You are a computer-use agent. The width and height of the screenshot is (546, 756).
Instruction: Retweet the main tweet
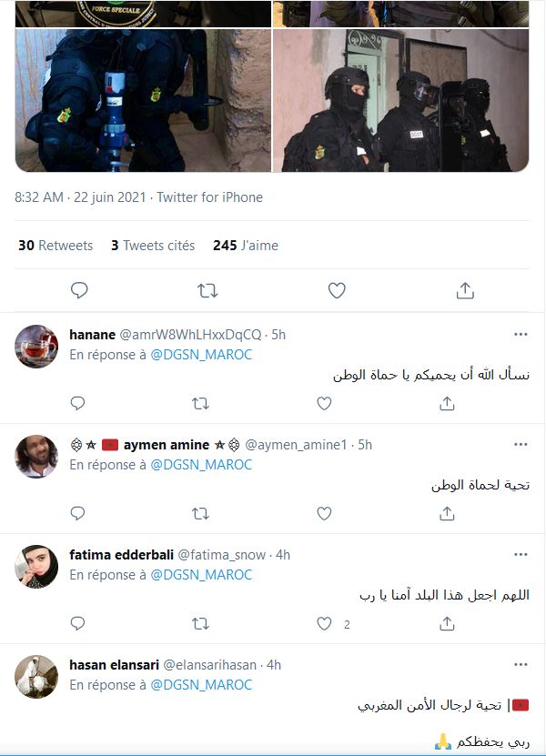pos(207,291)
